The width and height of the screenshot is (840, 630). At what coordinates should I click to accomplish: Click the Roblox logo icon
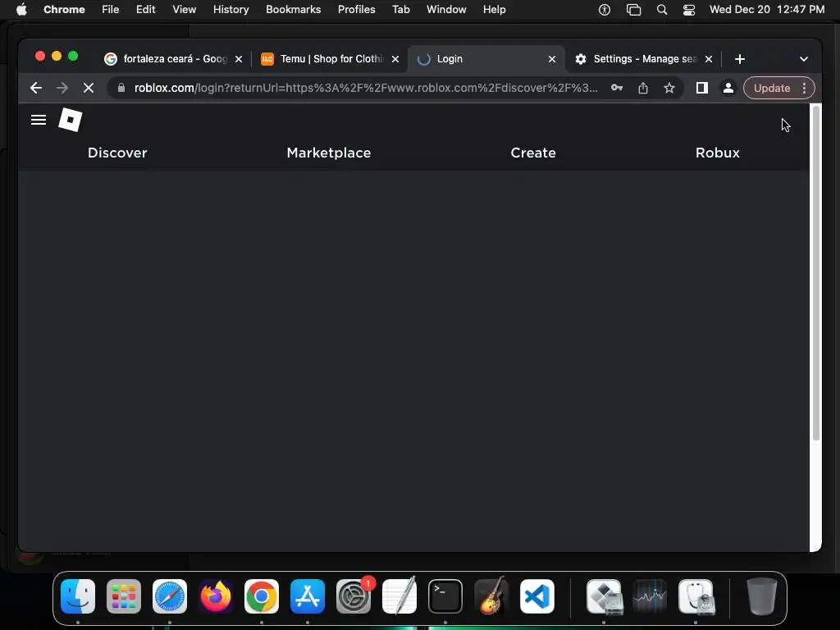tap(71, 120)
